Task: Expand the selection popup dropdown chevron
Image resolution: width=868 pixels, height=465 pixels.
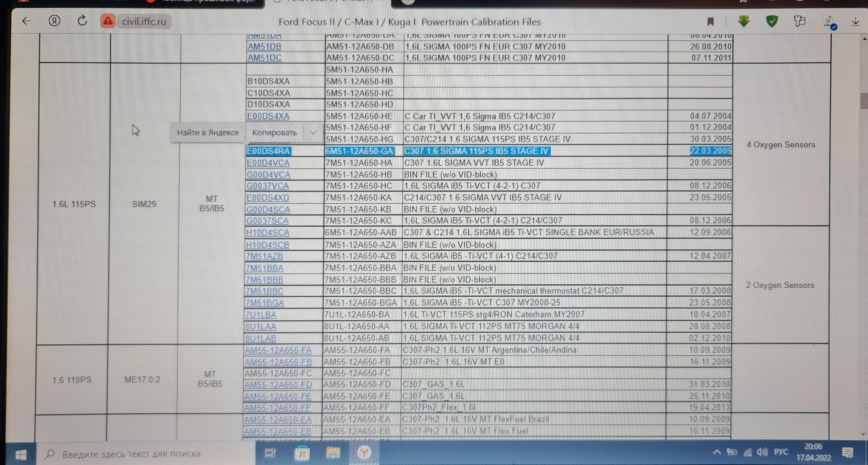Action: pyautogui.click(x=313, y=133)
